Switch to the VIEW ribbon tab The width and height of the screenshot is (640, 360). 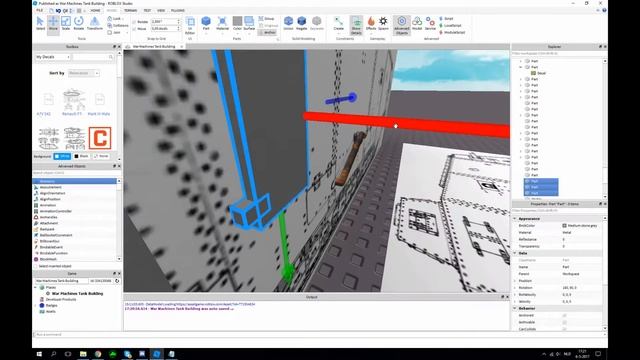pos(161,10)
